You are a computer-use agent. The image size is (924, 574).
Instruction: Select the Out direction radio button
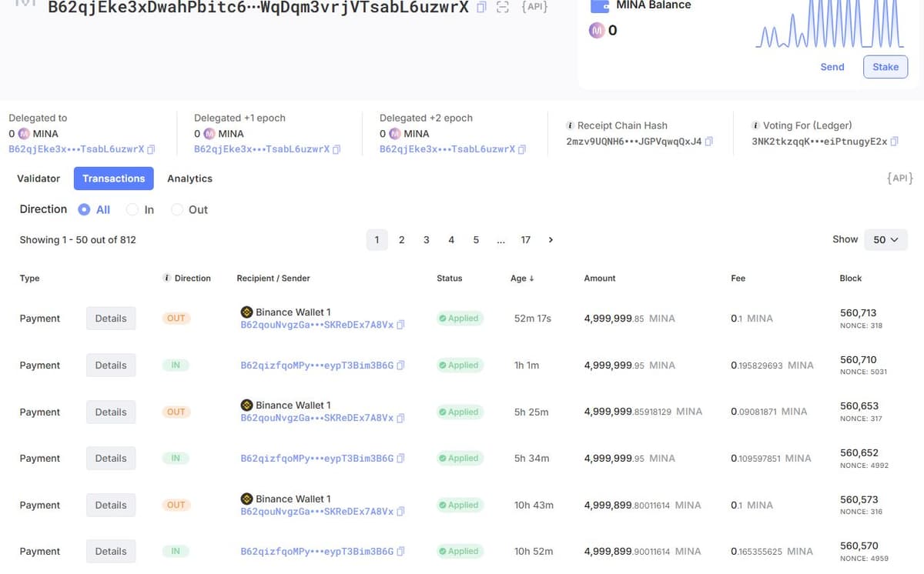coord(177,209)
